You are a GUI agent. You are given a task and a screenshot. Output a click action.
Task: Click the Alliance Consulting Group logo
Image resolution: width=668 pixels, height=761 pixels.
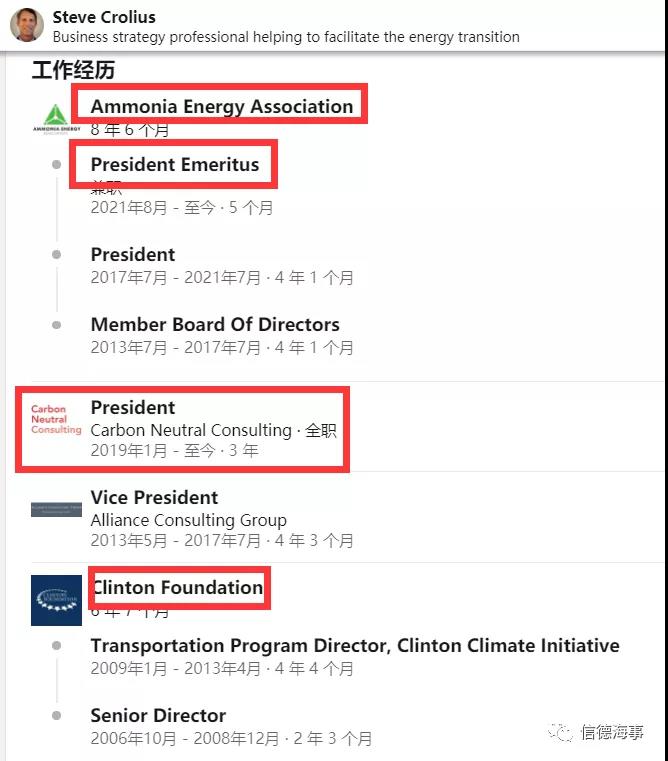56,510
